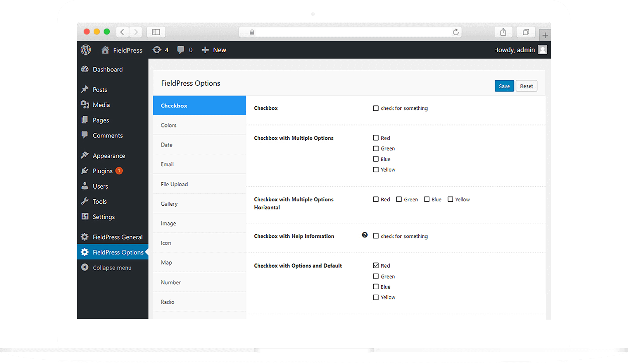Switch to the Email tab
Image resolution: width=628 pixels, height=364 pixels.
click(x=199, y=164)
